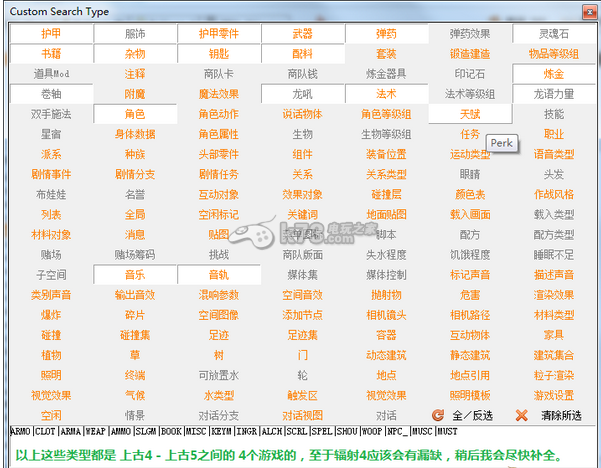Select the 魔法效果 magic effect type
This screenshot has width=601, height=468.
[218, 93]
